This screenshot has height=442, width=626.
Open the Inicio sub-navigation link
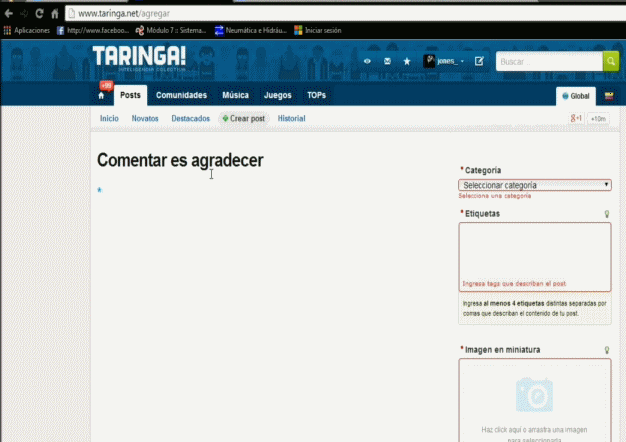point(109,119)
